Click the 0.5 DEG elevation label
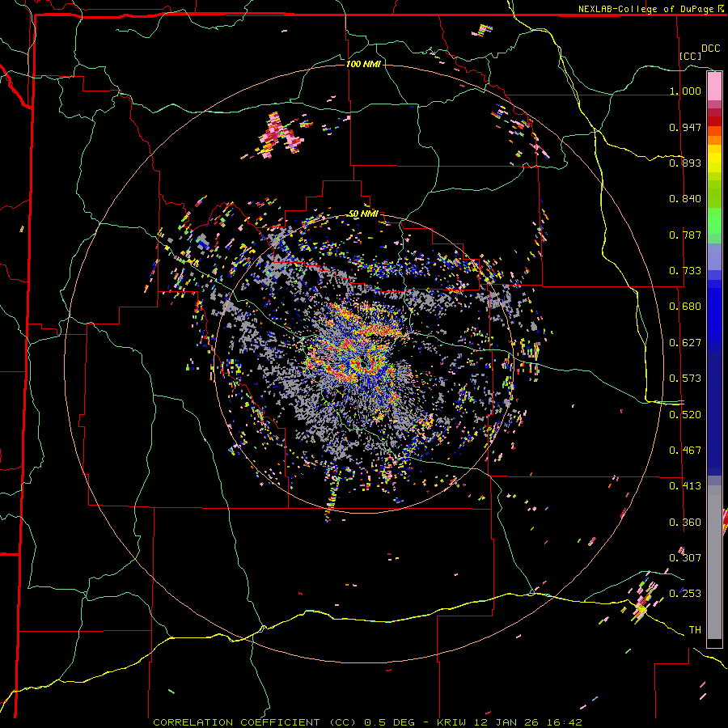The width and height of the screenshot is (728, 728). [389, 722]
